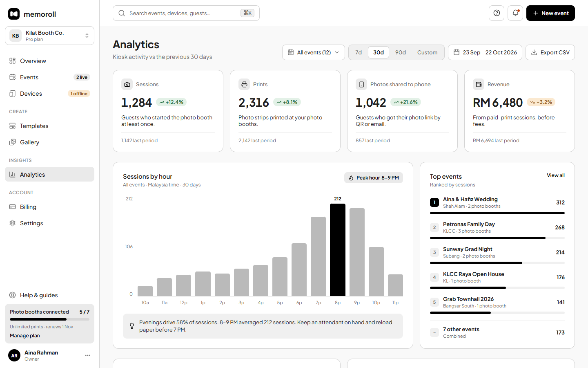Open the Kilat Booth Co. workspace switcher
Image resolution: width=588 pixels, height=368 pixels.
tap(49, 36)
